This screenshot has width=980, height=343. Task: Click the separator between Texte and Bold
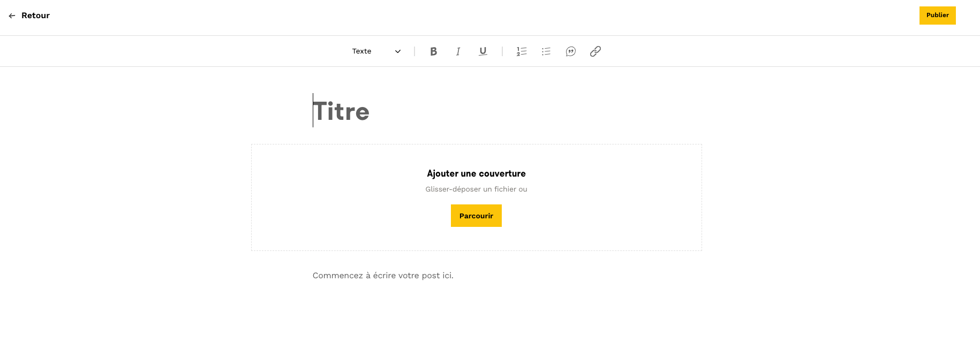[414, 51]
